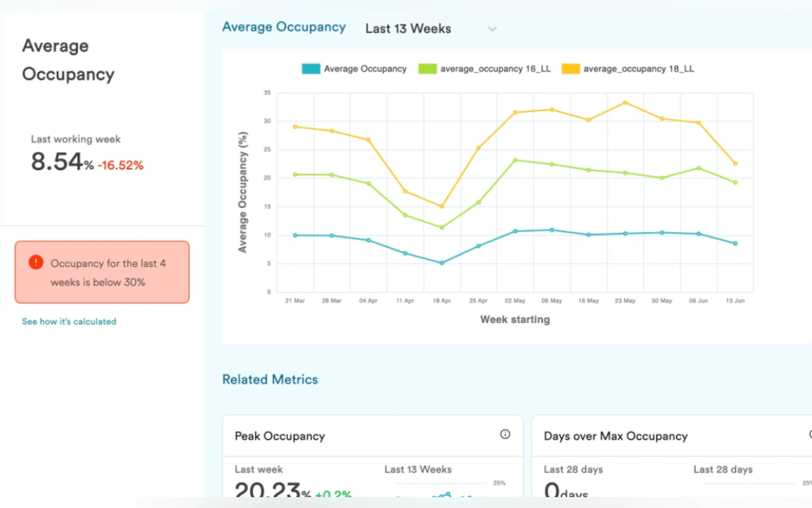Click the Related Metrics heading
The height and width of the screenshot is (508, 812).
point(270,380)
